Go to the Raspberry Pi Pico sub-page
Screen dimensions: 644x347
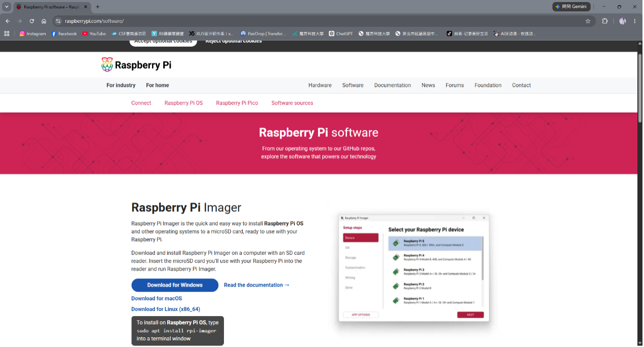(237, 103)
